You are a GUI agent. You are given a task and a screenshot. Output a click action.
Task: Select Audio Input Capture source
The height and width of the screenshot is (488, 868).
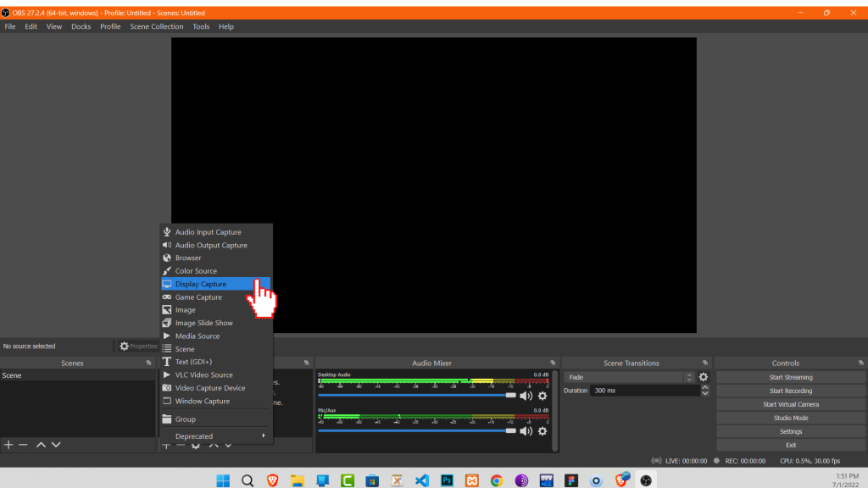click(216, 232)
